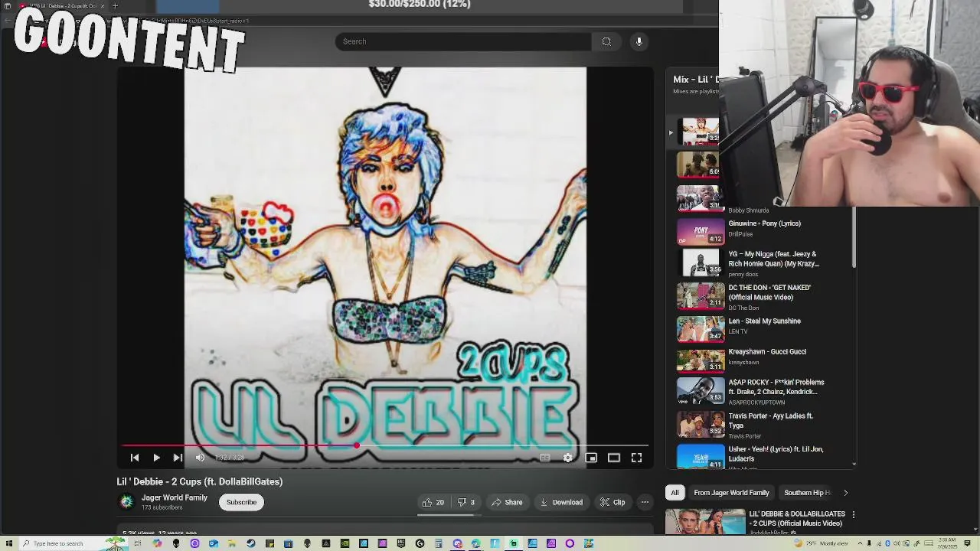Click the scroll down arrow in mix playlist

tap(854, 464)
